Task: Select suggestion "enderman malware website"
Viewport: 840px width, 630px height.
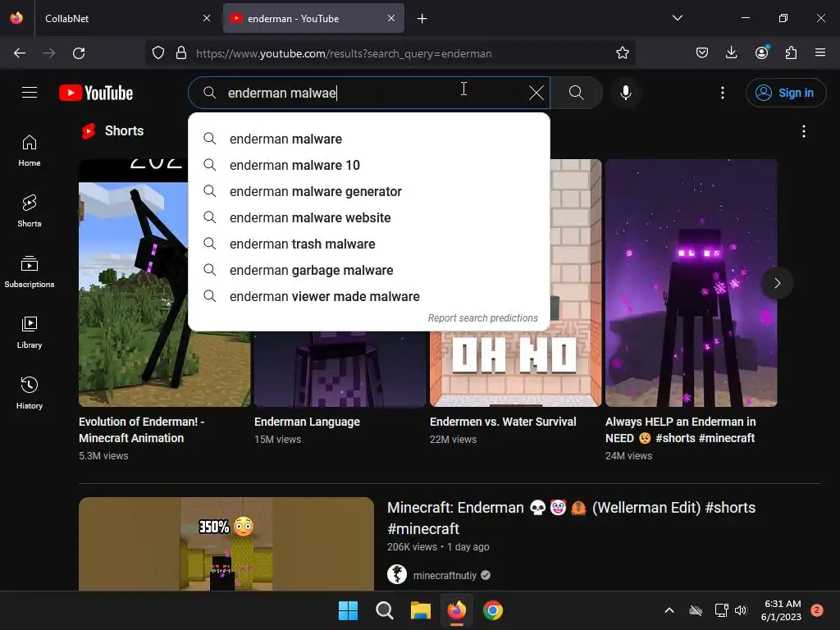Action: [x=369, y=218]
